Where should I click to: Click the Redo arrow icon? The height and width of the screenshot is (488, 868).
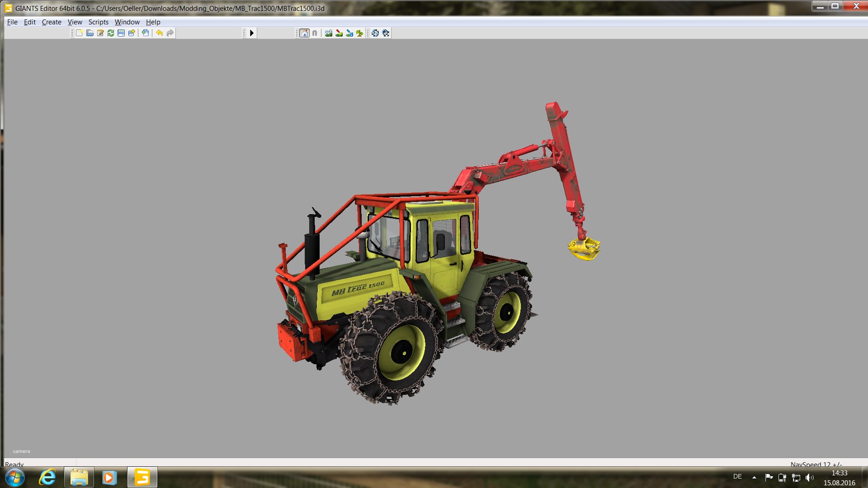click(x=170, y=33)
